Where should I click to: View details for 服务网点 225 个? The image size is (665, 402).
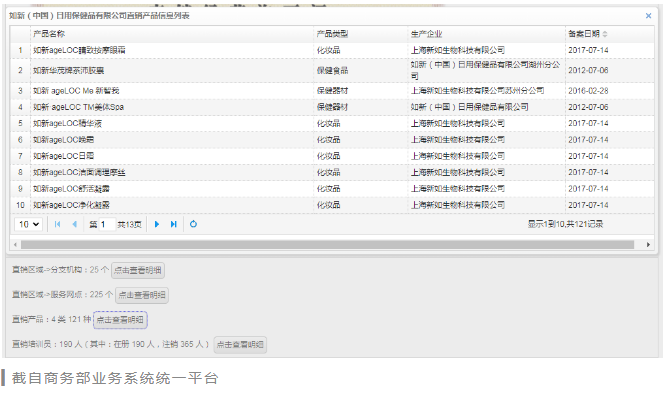142,295
